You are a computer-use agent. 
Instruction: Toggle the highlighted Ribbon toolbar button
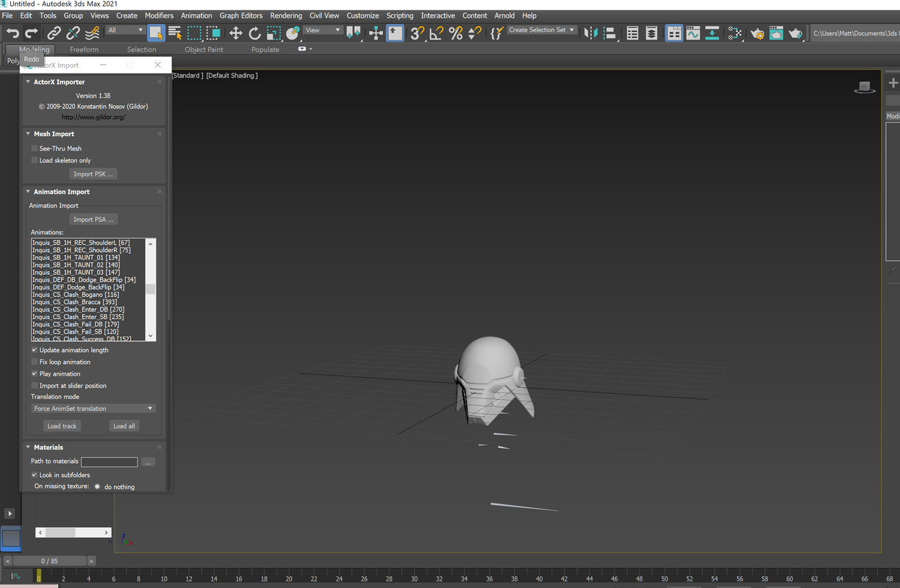coord(674,33)
